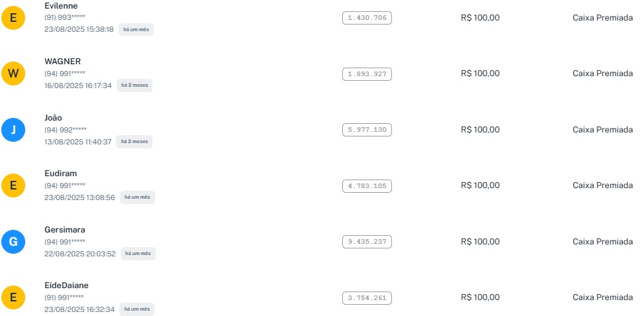The width and height of the screenshot is (644, 316).
Task: Open the winner name Evilenne
Action: point(61,5)
